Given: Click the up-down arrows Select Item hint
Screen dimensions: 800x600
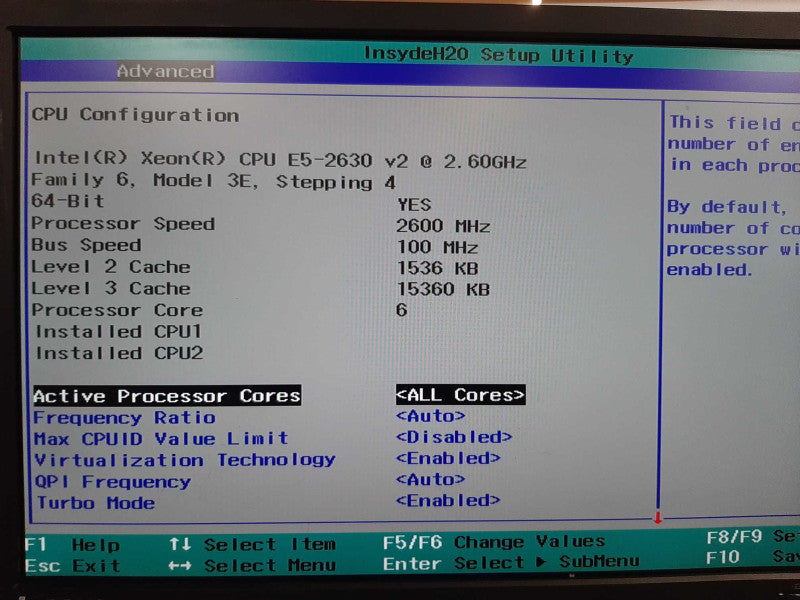Looking at the screenshot, I should click(x=253, y=544).
